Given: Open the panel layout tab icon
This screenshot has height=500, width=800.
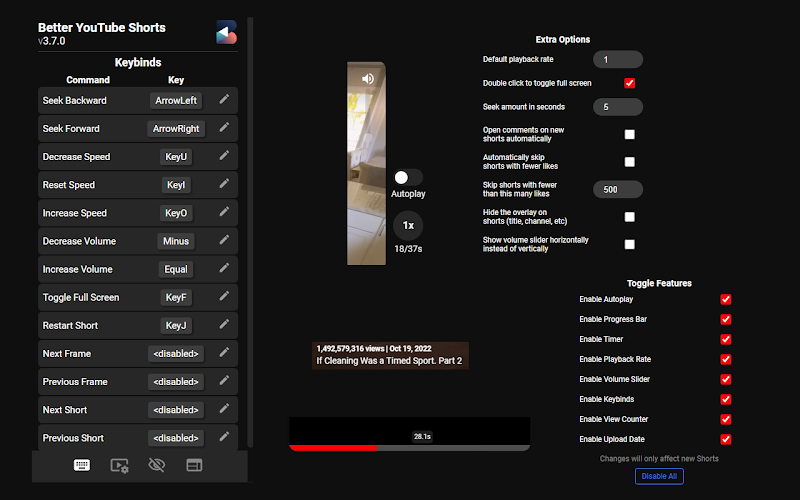Looking at the screenshot, I should [x=194, y=465].
